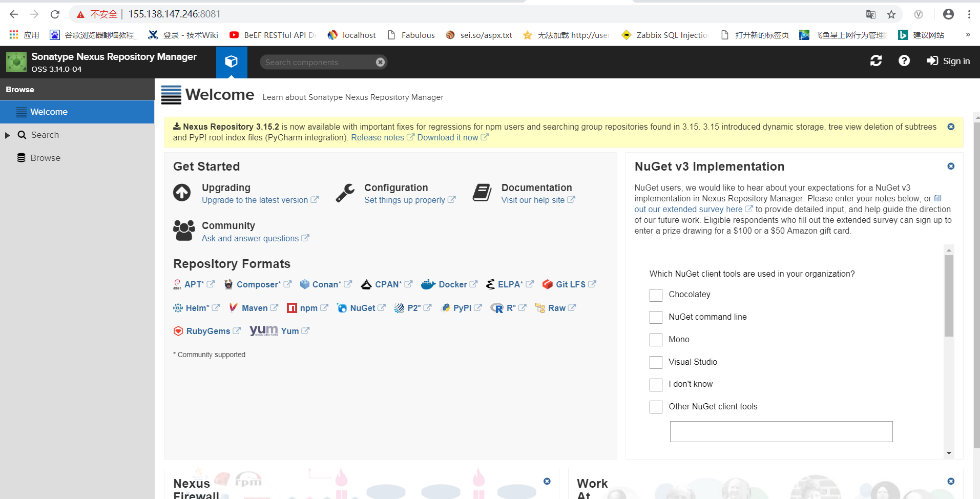The height and width of the screenshot is (499, 980).
Task: Click the Docker whale icon
Action: [x=428, y=284]
